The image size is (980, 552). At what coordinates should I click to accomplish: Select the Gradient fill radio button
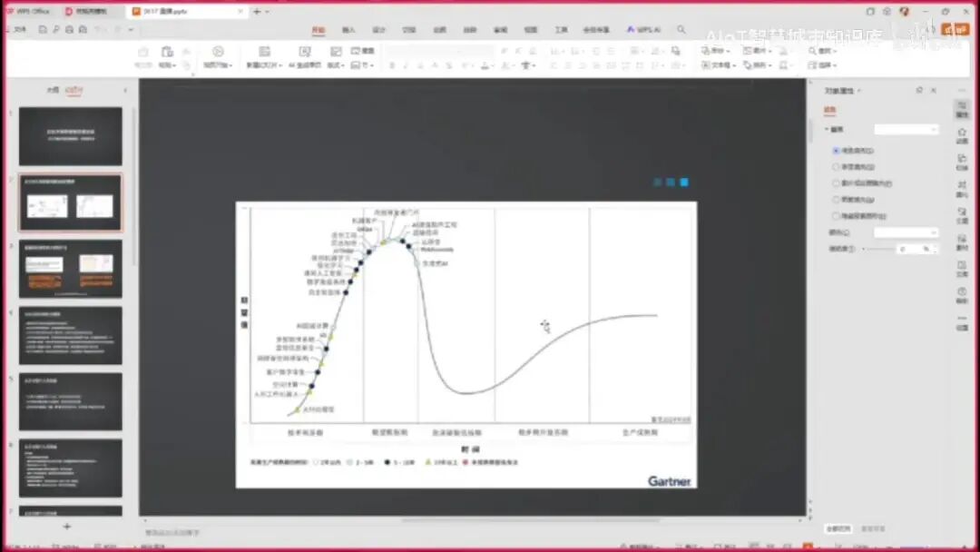837,167
